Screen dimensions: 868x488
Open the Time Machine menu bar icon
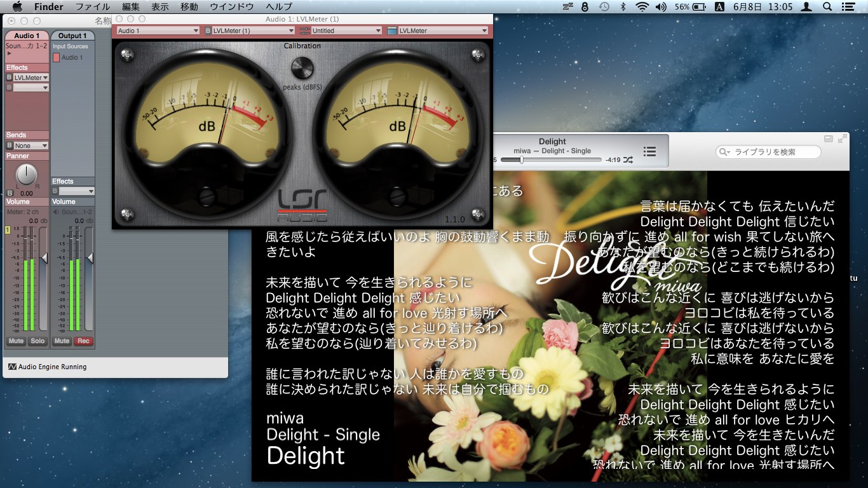[604, 7]
